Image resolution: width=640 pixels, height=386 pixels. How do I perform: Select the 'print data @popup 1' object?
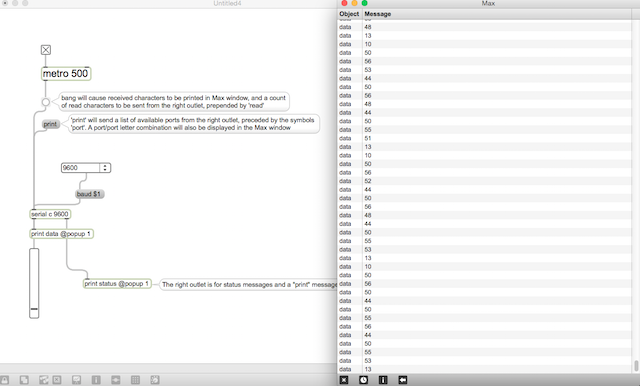(62, 234)
